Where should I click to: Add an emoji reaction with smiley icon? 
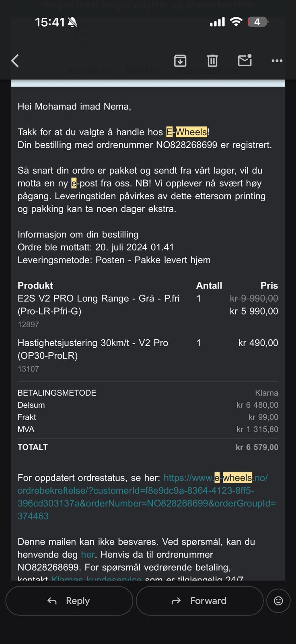click(278, 601)
